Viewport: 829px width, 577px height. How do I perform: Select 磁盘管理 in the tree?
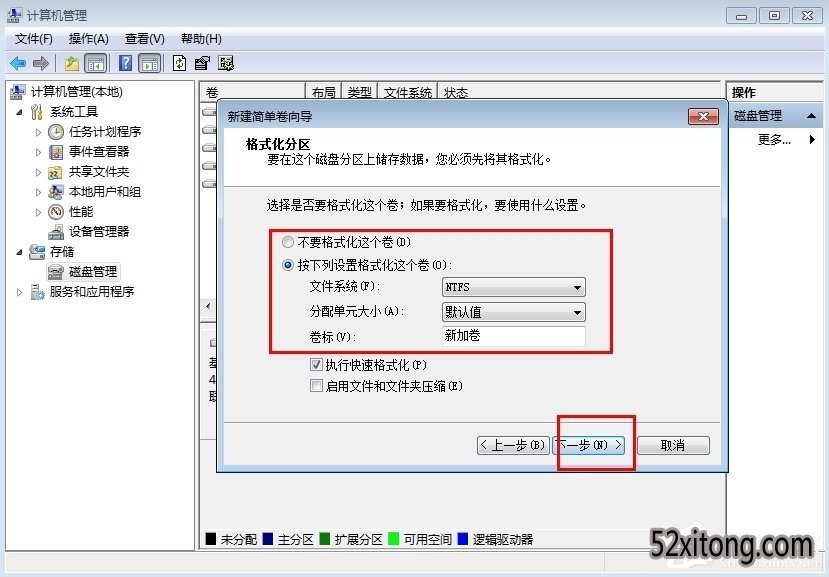pyautogui.click(x=93, y=272)
